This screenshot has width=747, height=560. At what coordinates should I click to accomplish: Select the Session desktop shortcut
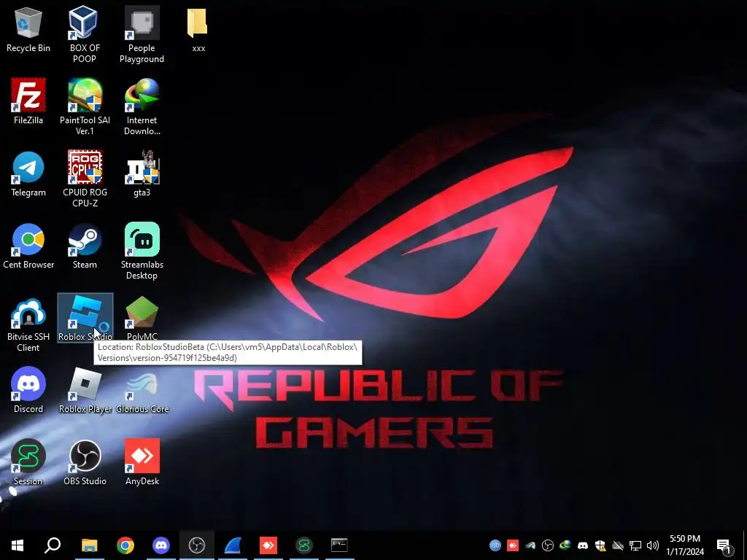point(28,463)
